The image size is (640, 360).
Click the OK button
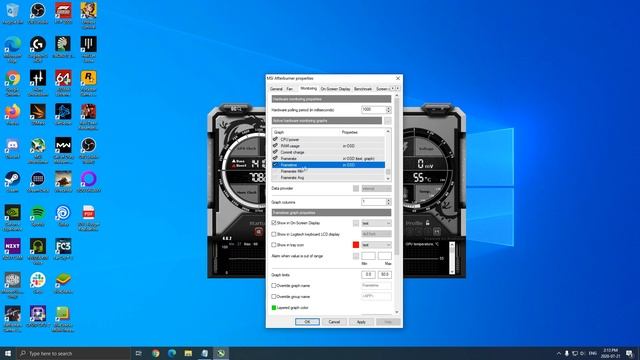pos(307,322)
